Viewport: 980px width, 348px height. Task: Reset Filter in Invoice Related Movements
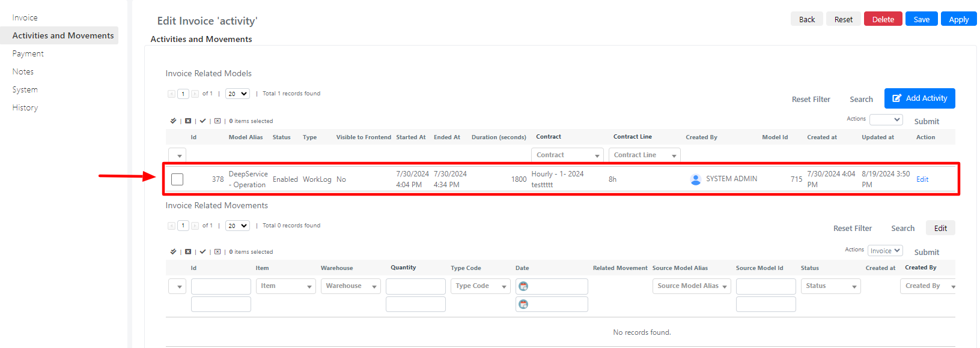pyautogui.click(x=853, y=229)
